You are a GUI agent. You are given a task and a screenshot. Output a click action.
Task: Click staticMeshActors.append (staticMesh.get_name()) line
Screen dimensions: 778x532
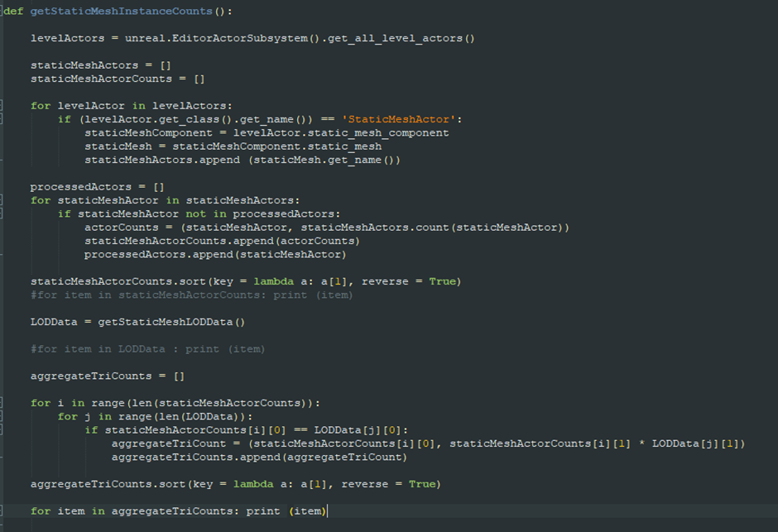pyautogui.click(x=243, y=160)
